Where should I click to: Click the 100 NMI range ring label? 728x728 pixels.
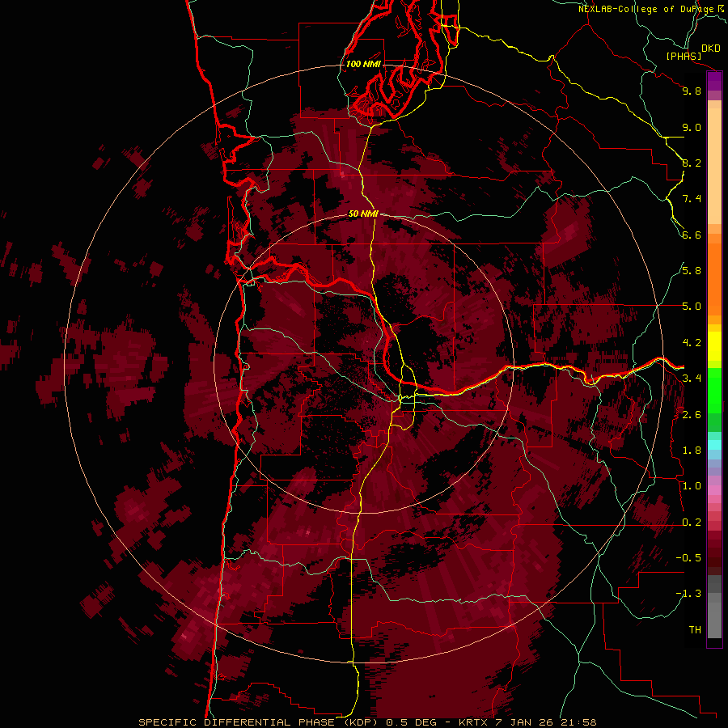click(x=363, y=64)
